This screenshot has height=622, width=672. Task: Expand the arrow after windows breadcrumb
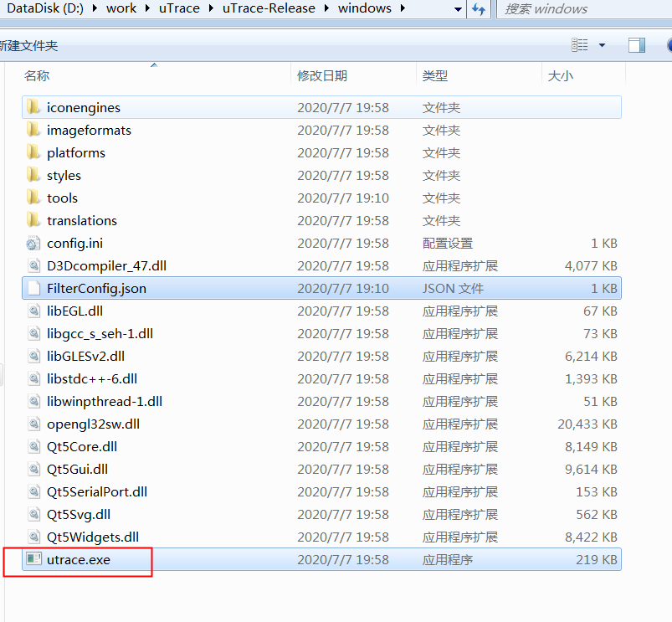pyautogui.click(x=403, y=8)
